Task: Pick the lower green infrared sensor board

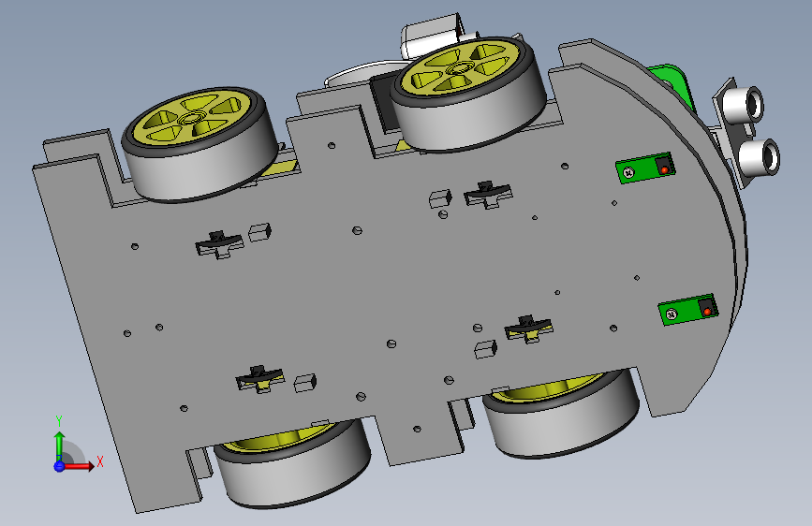Action: click(688, 310)
